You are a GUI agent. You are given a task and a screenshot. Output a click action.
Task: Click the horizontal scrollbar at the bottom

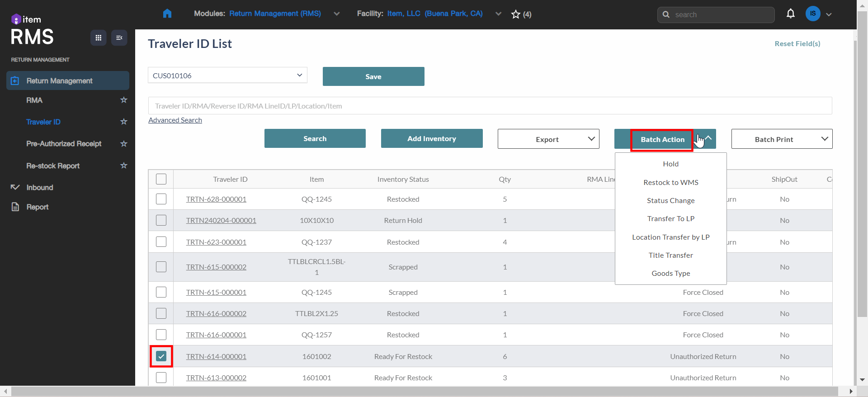pyautogui.click(x=425, y=391)
